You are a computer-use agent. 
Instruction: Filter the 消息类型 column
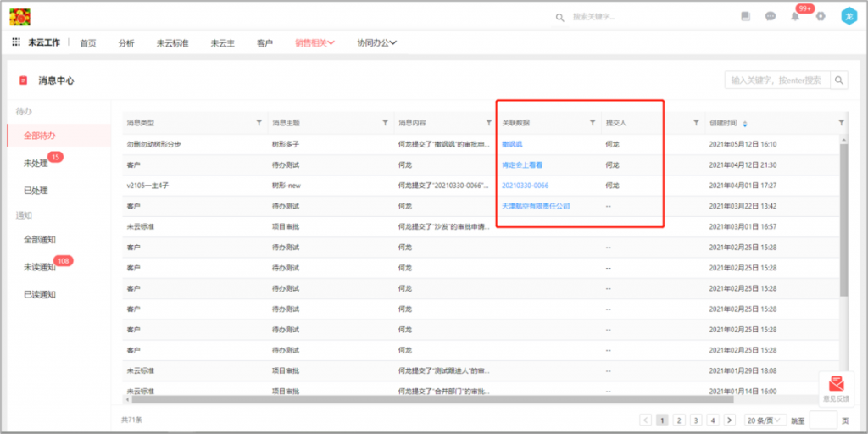(x=259, y=123)
